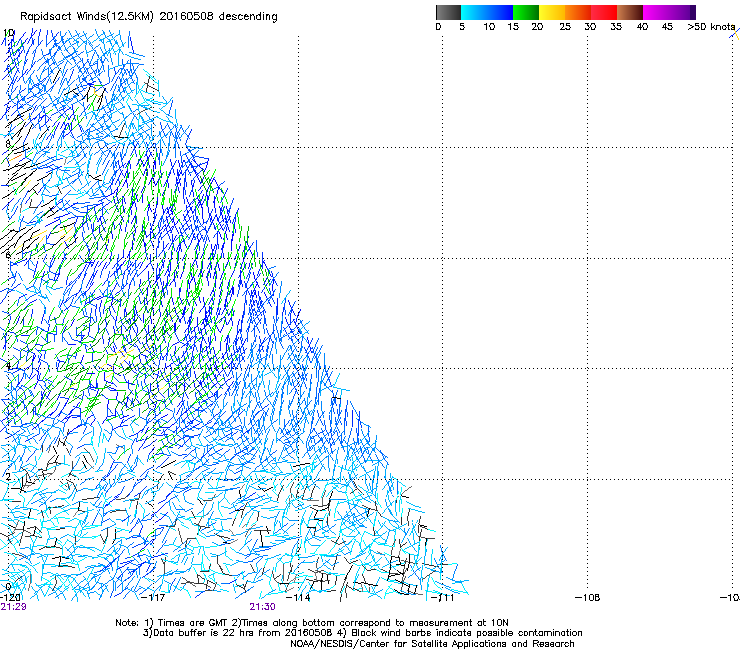The height and width of the screenshot is (650, 740).
Task: Click the 'Data buffer is 22 hrs' note line
Action: click(x=362, y=633)
